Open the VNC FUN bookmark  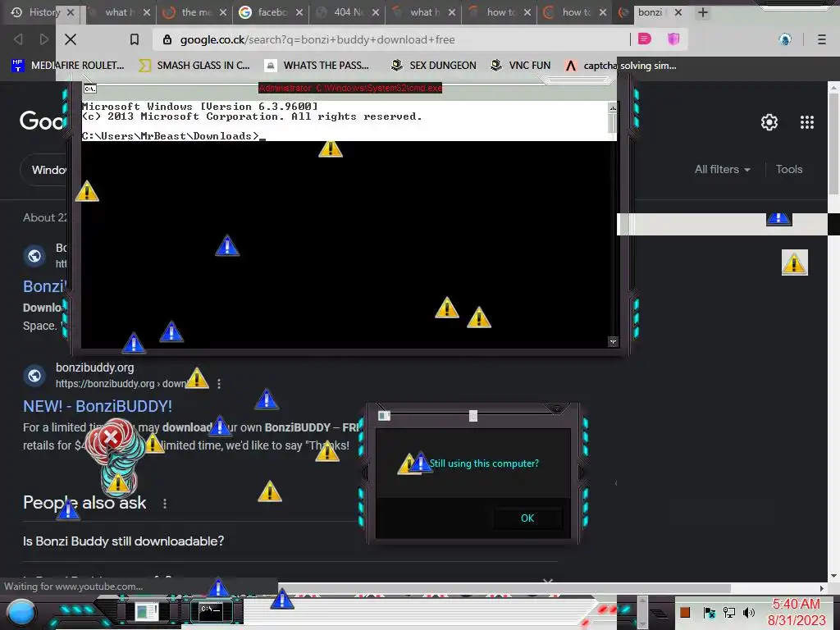520,66
